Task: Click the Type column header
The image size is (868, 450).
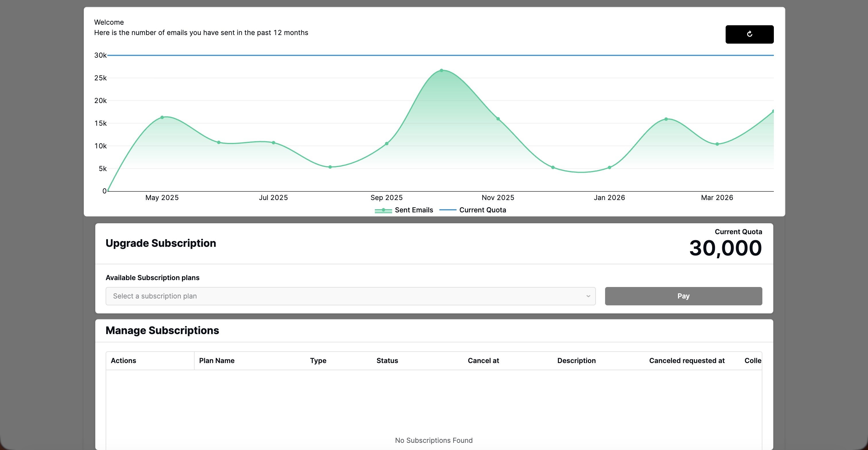Action: pos(318,360)
